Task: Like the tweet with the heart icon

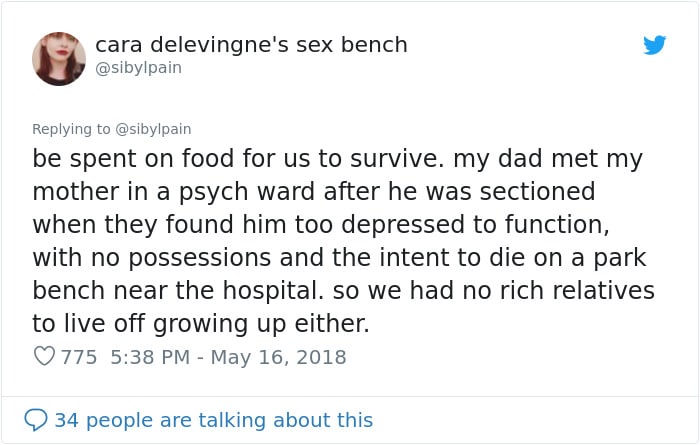Action: pyautogui.click(x=44, y=356)
